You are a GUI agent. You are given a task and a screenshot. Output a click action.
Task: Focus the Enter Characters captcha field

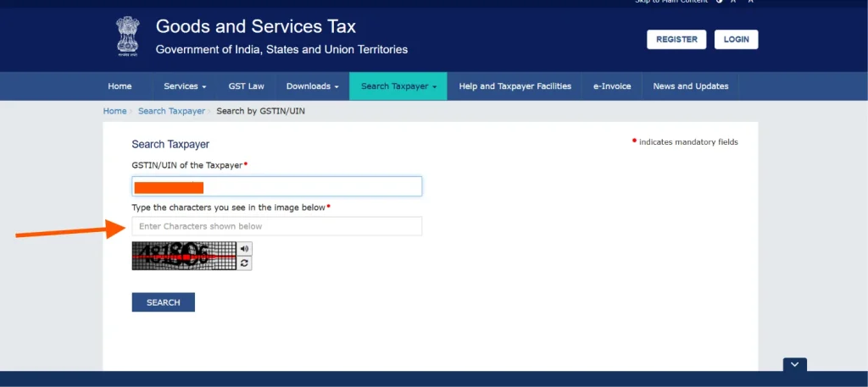point(277,226)
